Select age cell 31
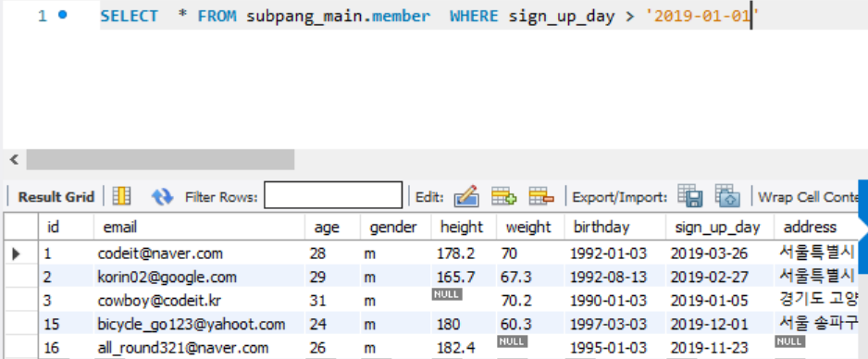 tap(318, 301)
